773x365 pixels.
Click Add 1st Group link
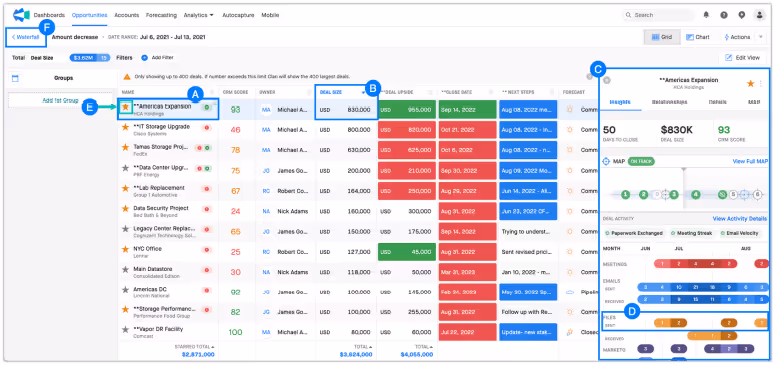pos(60,100)
